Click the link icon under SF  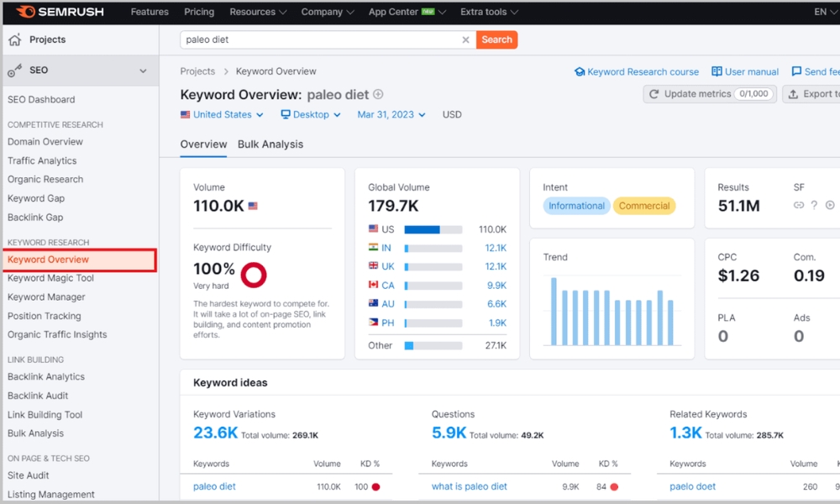(x=799, y=205)
